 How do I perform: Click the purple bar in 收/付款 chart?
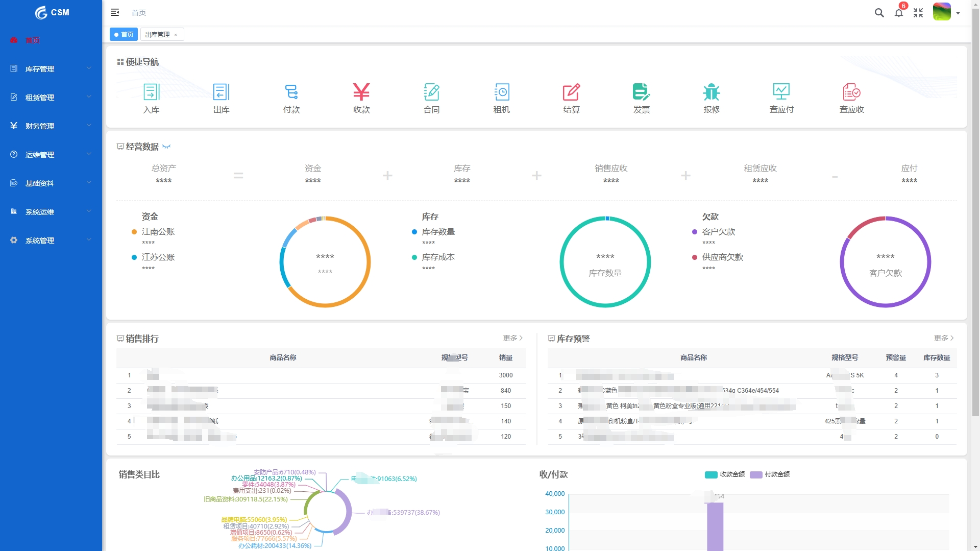pyautogui.click(x=715, y=526)
